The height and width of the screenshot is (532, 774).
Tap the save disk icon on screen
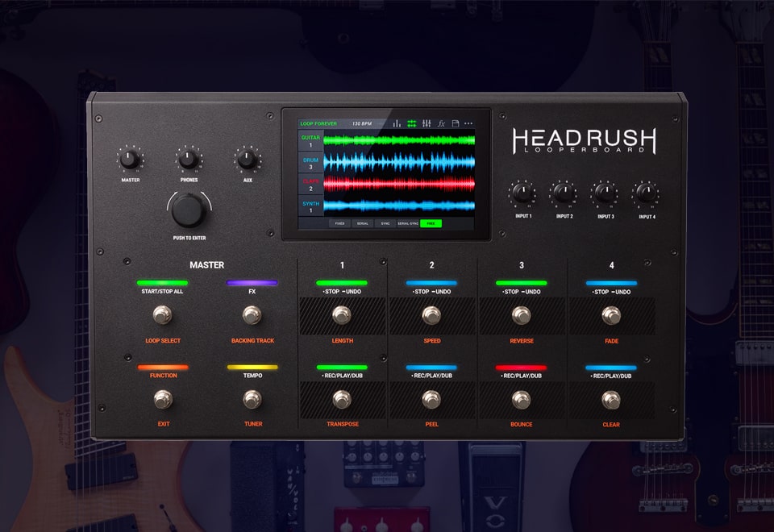[x=456, y=123]
